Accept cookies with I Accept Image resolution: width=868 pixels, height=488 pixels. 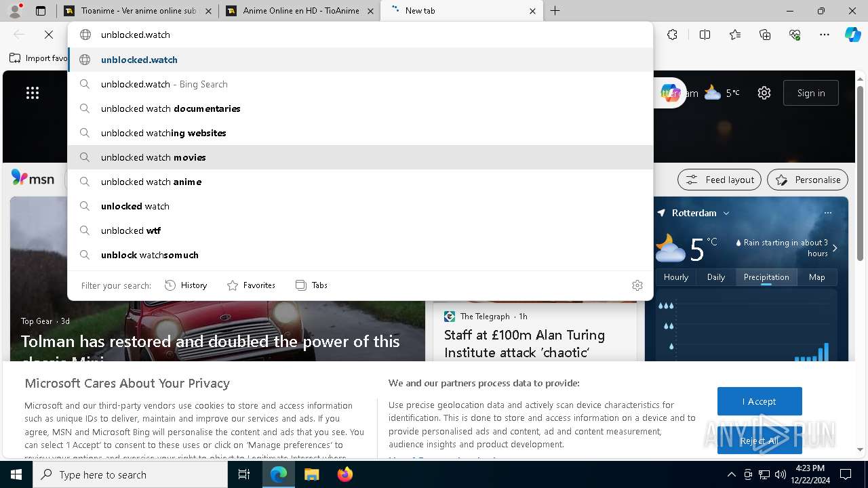point(759,401)
